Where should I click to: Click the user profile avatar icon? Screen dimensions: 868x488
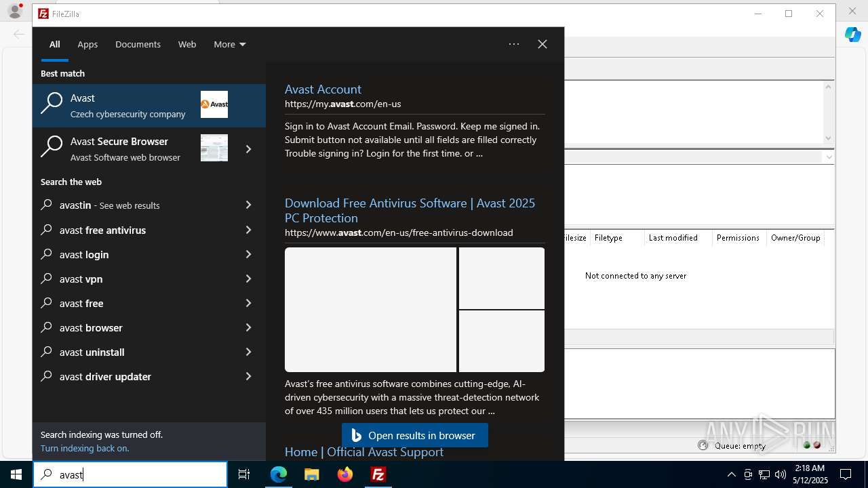(14, 11)
